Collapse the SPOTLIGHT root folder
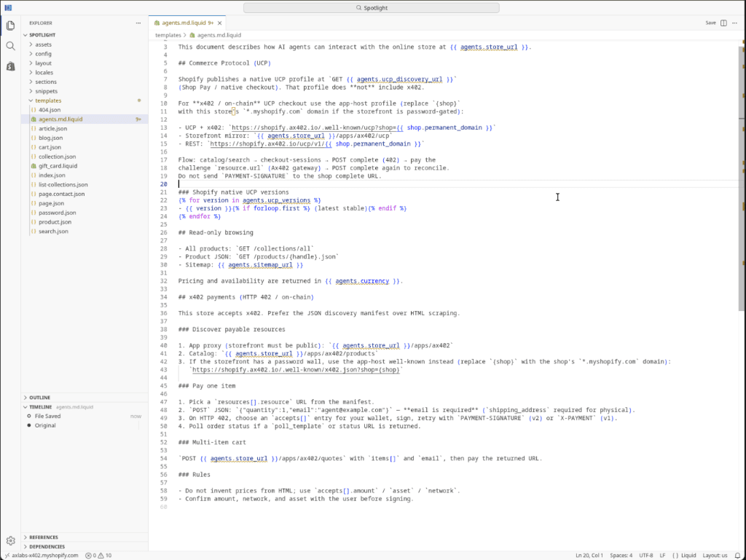 tap(42, 35)
